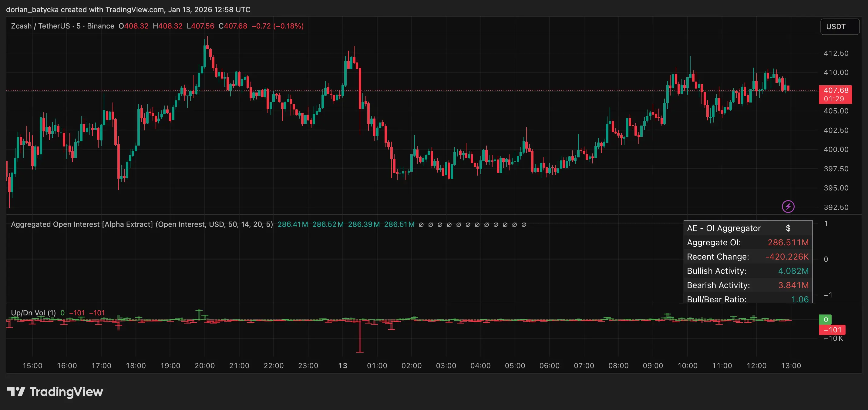Click the 400.00 level on price scale
Screen dimensions: 868x410
(x=836, y=149)
